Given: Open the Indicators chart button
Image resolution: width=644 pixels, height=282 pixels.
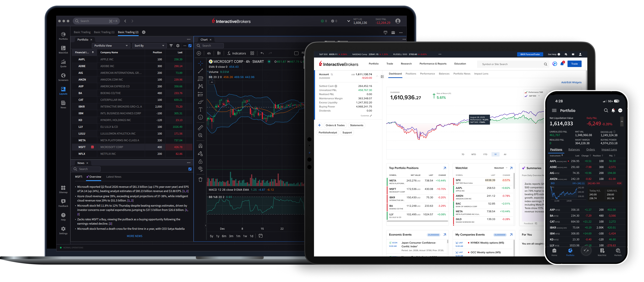Looking at the screenshot, I should coord(236,53).
